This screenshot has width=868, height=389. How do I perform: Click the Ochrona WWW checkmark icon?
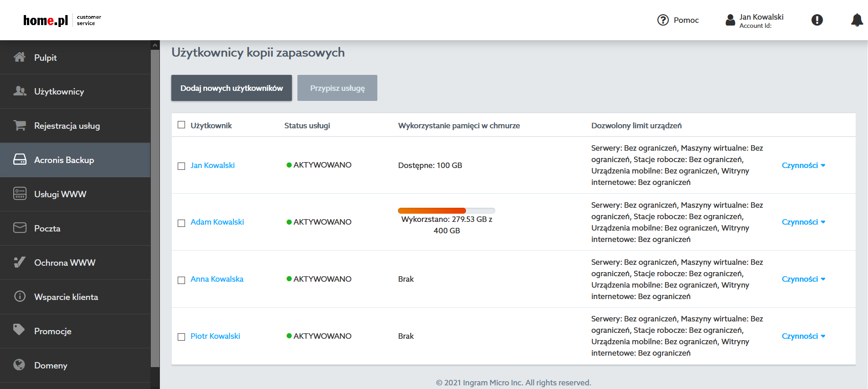click(20, 262)
